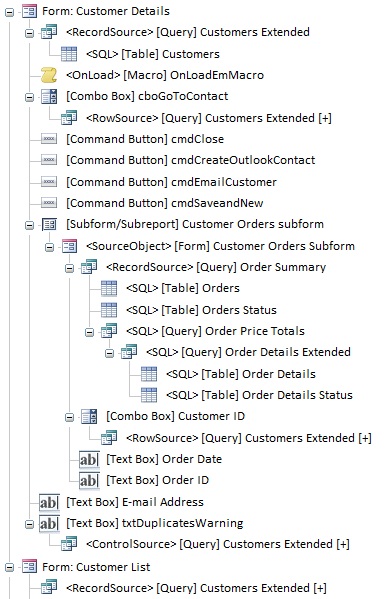Click the table icon beside [Table] Order Details
The width and height of the screenshot is (387, 599).
click(x=149, y=374)
